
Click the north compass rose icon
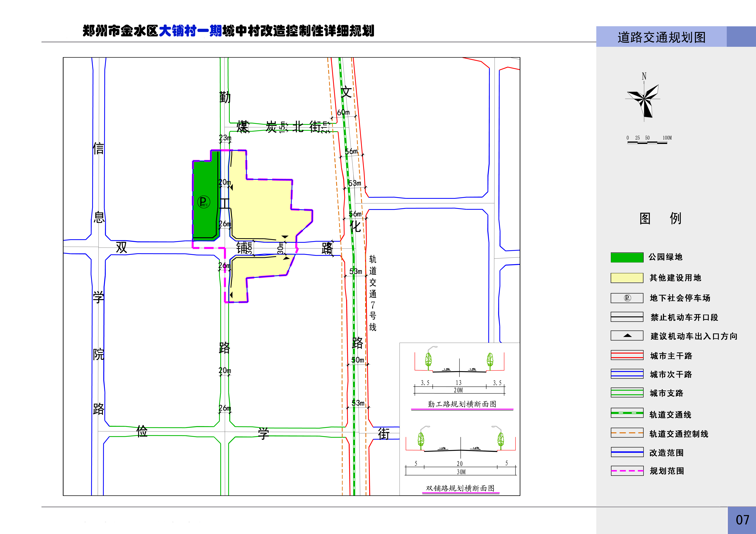point(644,99)
